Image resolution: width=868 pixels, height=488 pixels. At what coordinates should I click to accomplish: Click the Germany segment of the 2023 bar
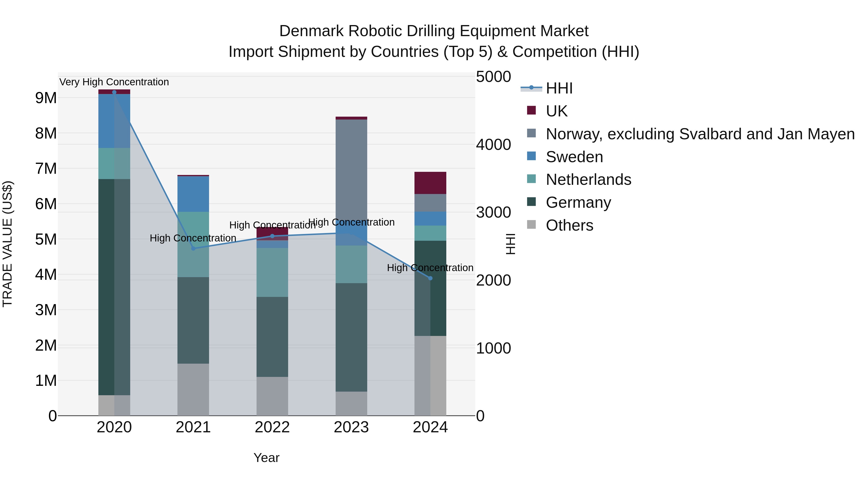click(352, 337)
